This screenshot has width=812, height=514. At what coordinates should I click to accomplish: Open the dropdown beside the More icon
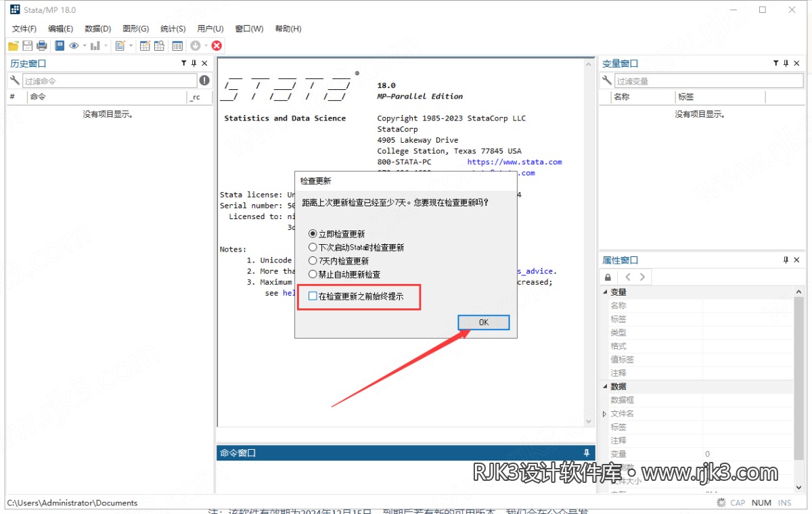coord(206,46)
